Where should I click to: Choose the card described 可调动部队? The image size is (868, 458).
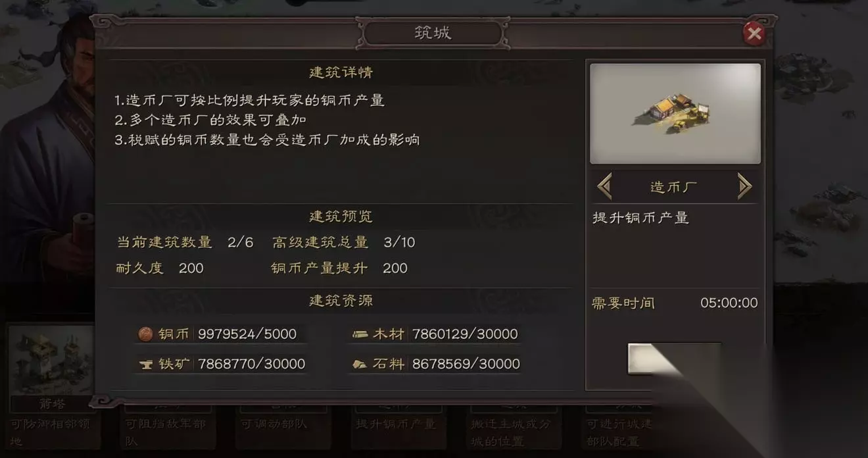[281, 427]
